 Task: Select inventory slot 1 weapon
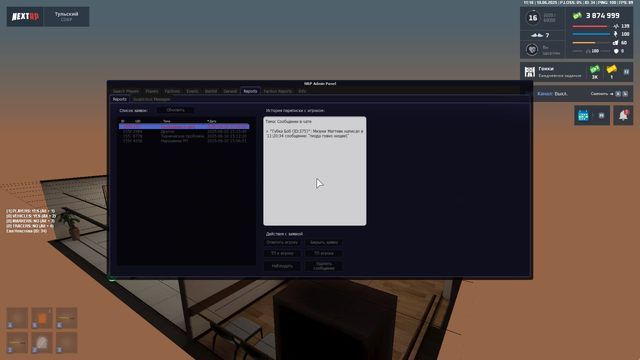click(17, 342)
